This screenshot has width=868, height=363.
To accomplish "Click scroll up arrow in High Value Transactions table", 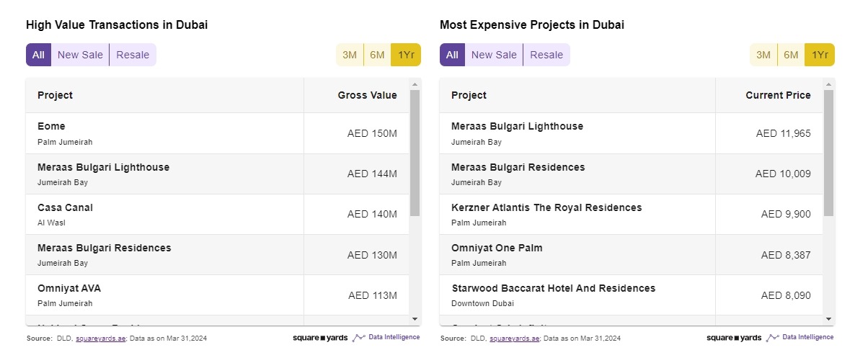I will coord(415,84).
